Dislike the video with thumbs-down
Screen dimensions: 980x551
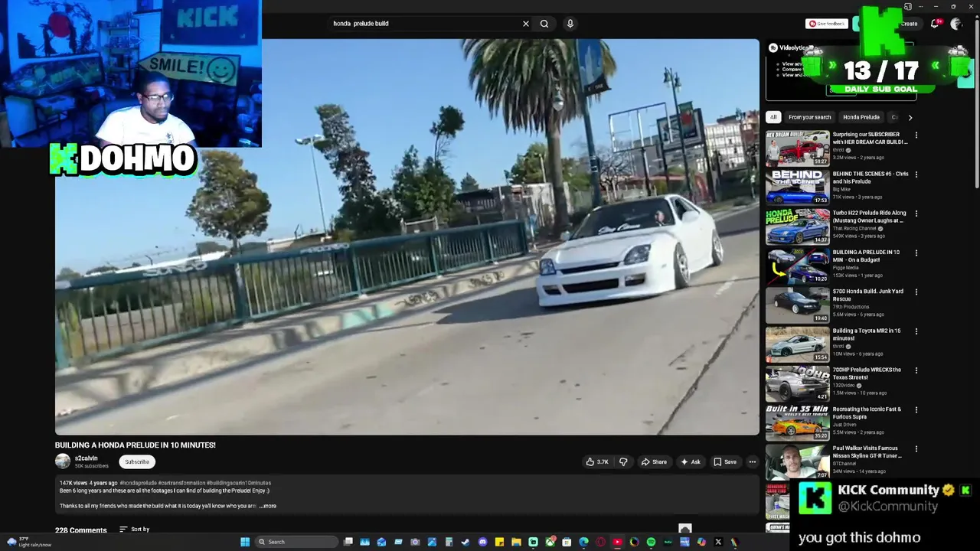tap(623, 461)
